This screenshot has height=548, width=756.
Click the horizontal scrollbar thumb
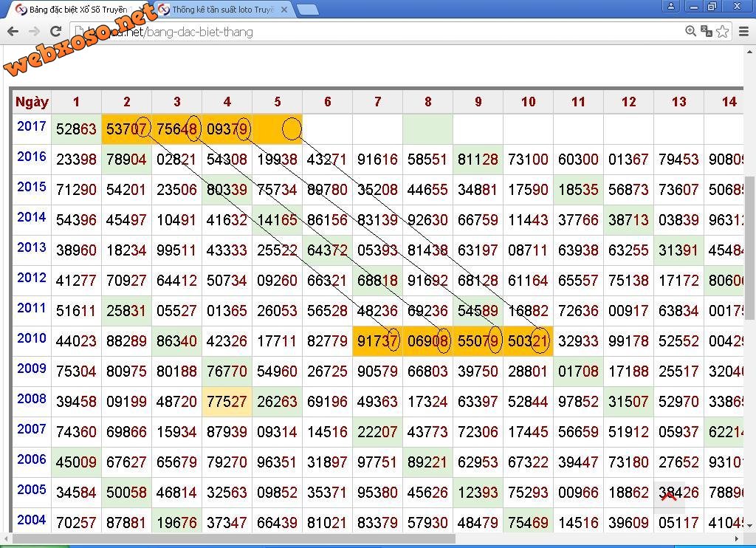234,538
